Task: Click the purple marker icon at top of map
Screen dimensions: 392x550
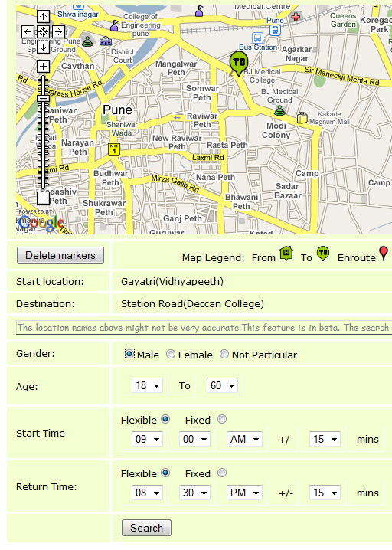Action: coord(199,11)
